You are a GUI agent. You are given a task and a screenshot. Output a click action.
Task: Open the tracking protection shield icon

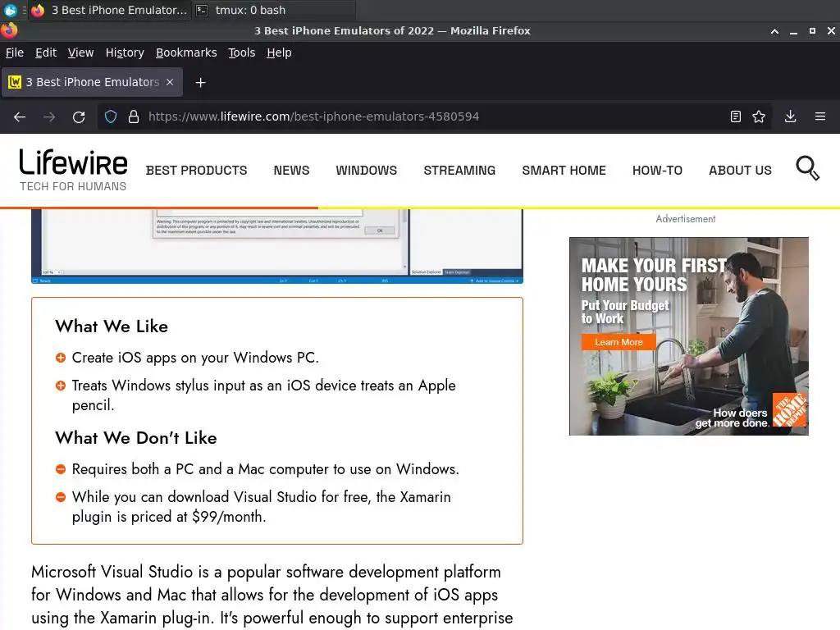[111, 116]
